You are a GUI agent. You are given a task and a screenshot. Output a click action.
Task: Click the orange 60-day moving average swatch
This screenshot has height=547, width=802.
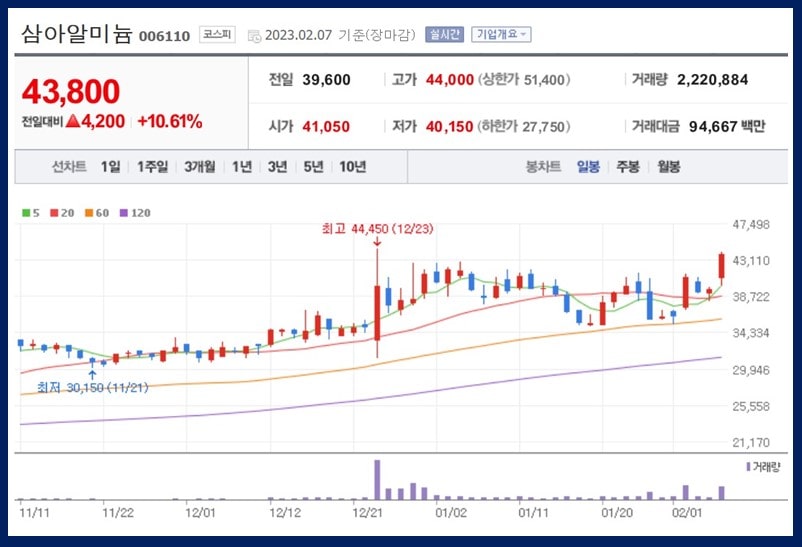[89, 213]
